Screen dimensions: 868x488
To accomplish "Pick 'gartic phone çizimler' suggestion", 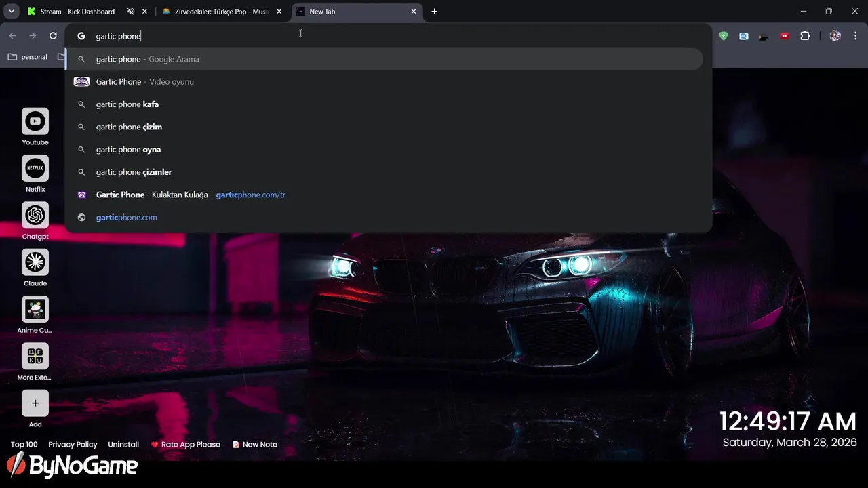I will click(x=384, y=172).
